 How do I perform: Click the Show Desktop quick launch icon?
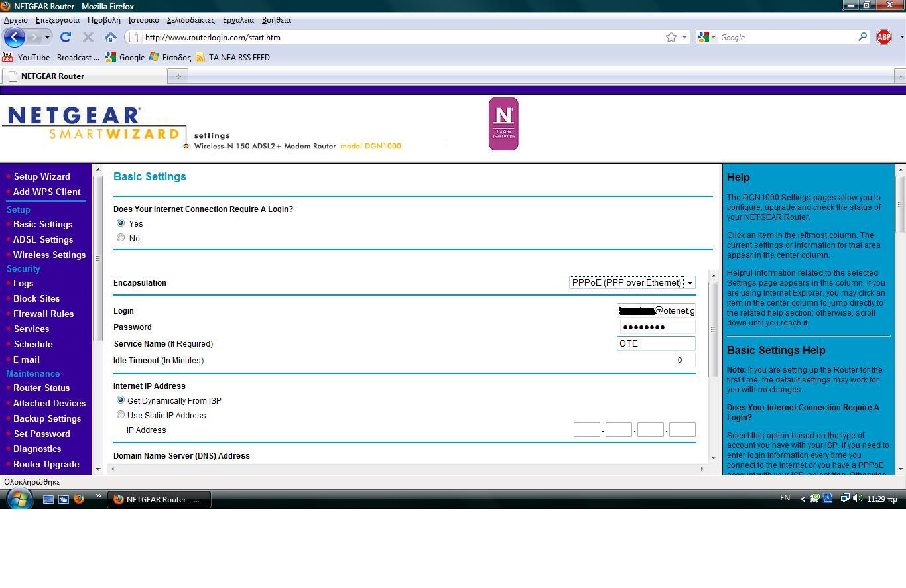[48, 499]
